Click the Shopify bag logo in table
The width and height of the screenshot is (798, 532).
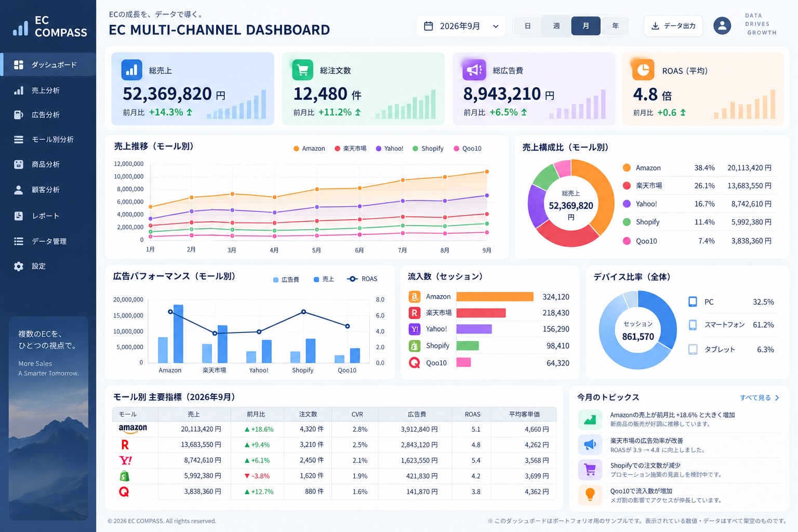click(x=124, y=476)
